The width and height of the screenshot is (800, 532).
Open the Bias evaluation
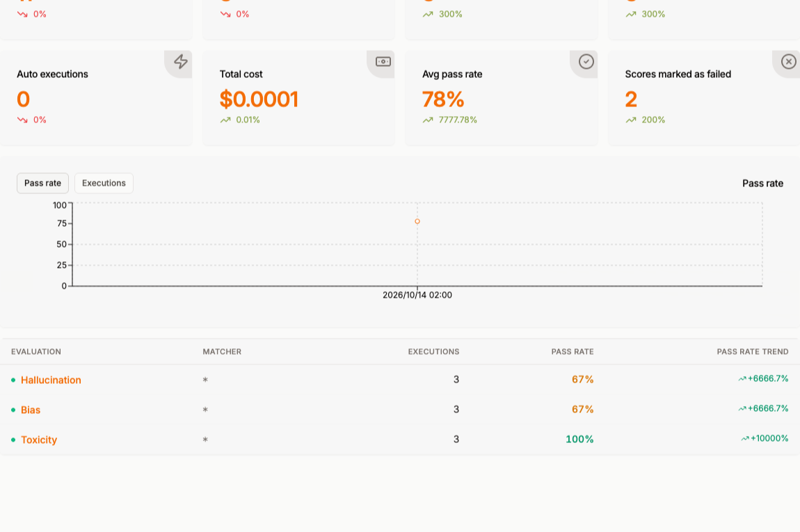31,410
